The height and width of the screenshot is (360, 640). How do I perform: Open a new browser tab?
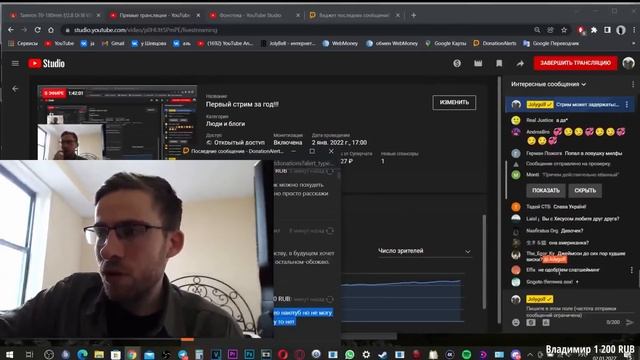coord(413,15)
